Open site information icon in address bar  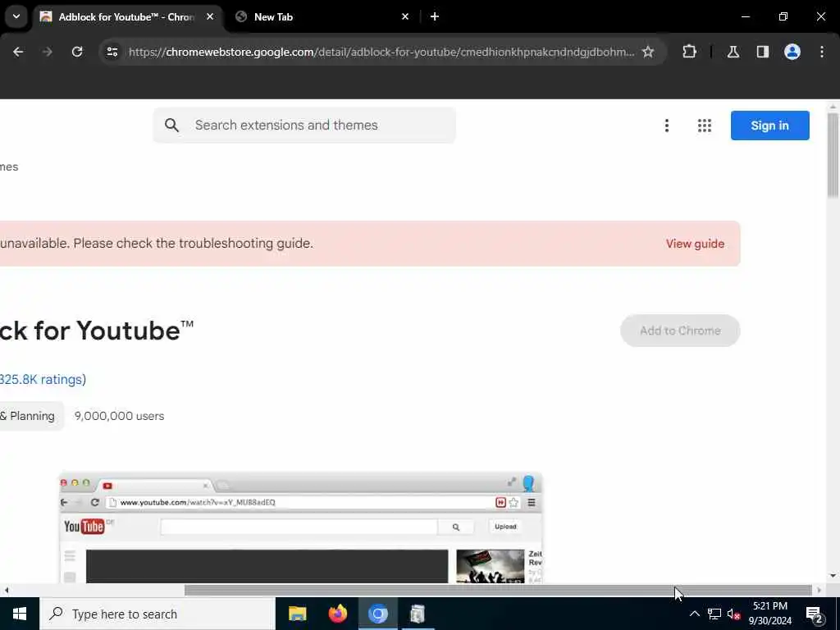(x=112, y=52)
